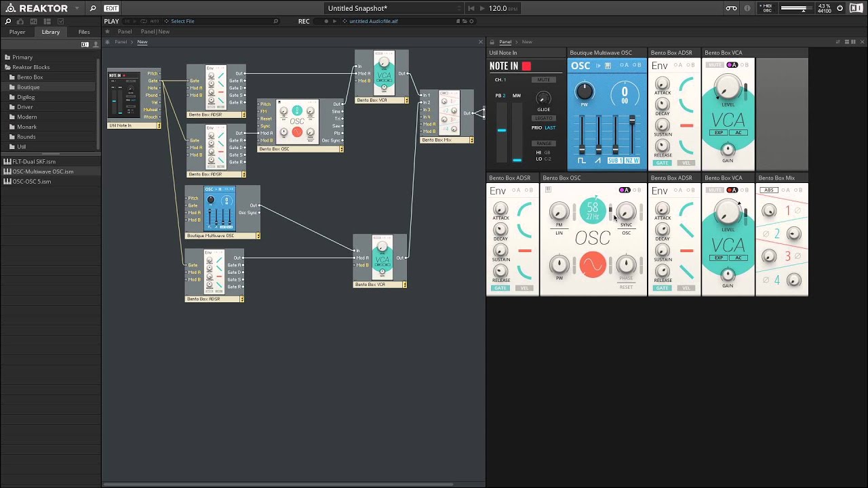Click the Reaktor logo in the header
Image resolution: width=868 pixels, height=488 pixels.
[x=10, y=8]
